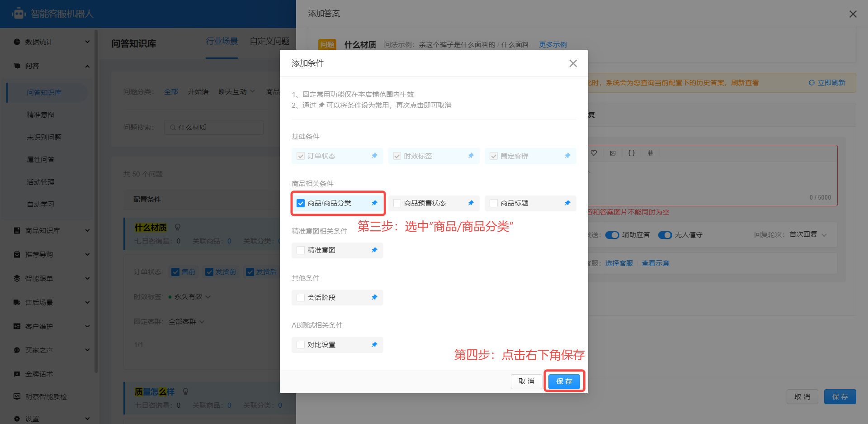
Task: Click the 售后场景 truck icon
Action: pyautogui.click(x=17, y=302)
